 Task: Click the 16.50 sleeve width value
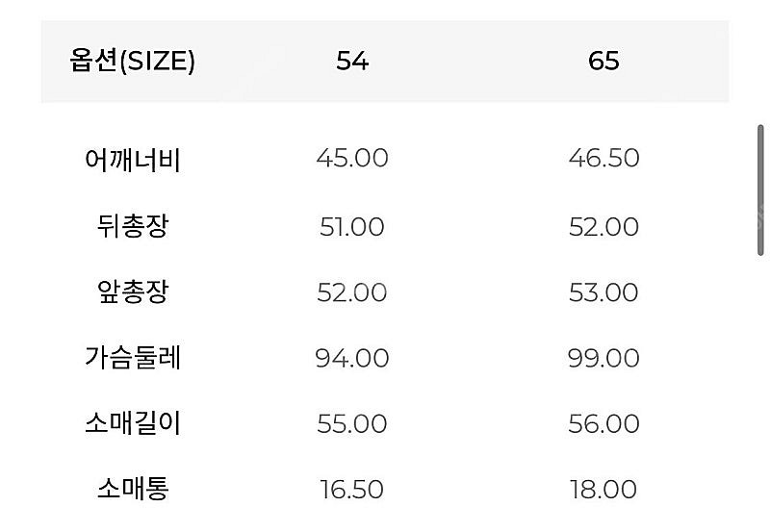[x=352, y=490]
